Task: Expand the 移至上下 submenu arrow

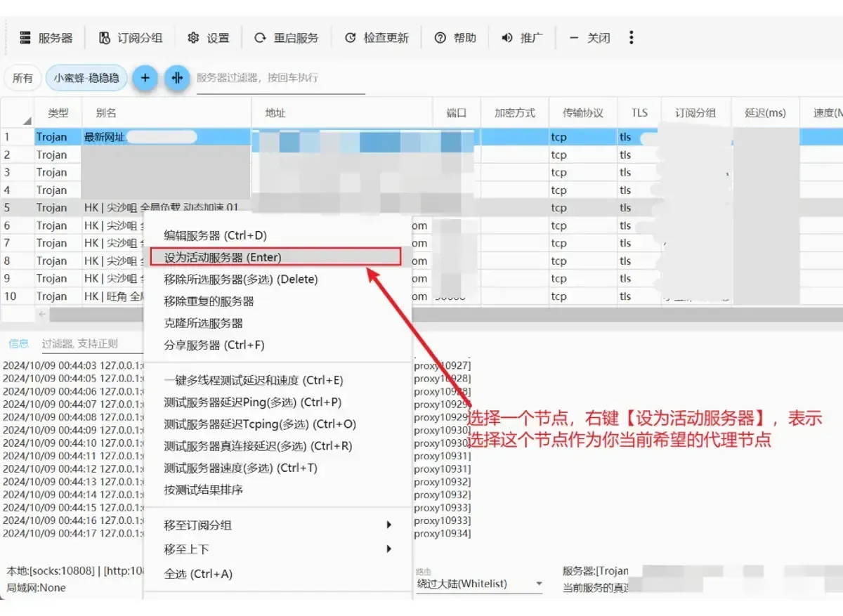Action: point(389,549)
